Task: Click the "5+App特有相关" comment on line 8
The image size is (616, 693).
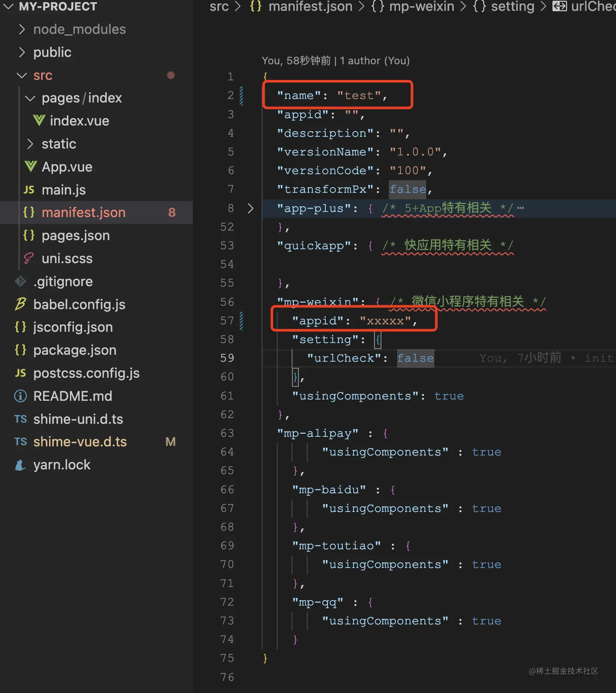Action: (x=448, y=208)
